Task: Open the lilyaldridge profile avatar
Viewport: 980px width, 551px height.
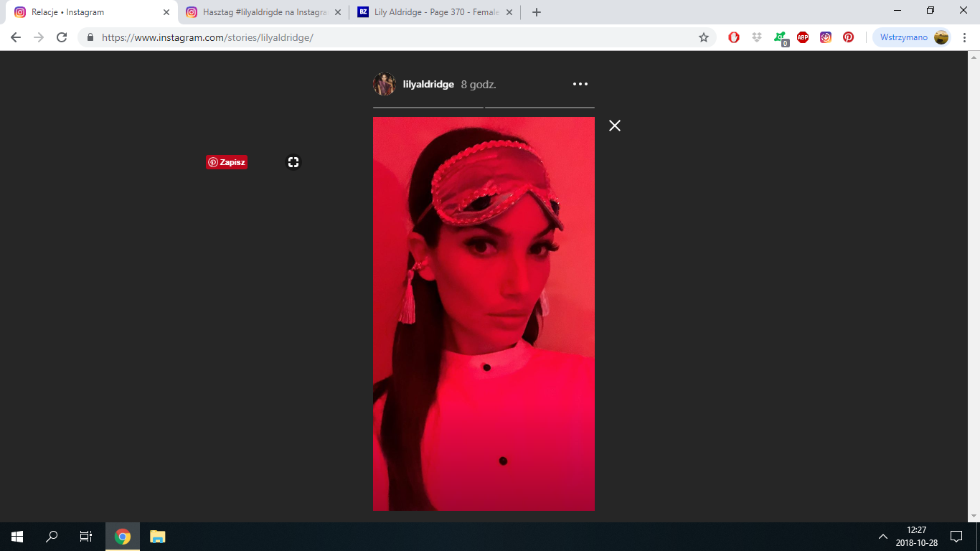Action: coord(385,84)
